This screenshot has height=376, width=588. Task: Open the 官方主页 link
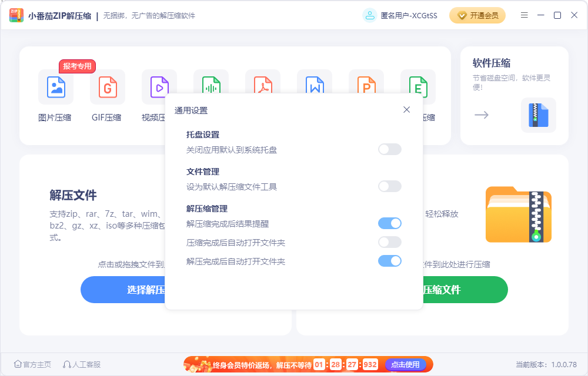coord(32,364)
